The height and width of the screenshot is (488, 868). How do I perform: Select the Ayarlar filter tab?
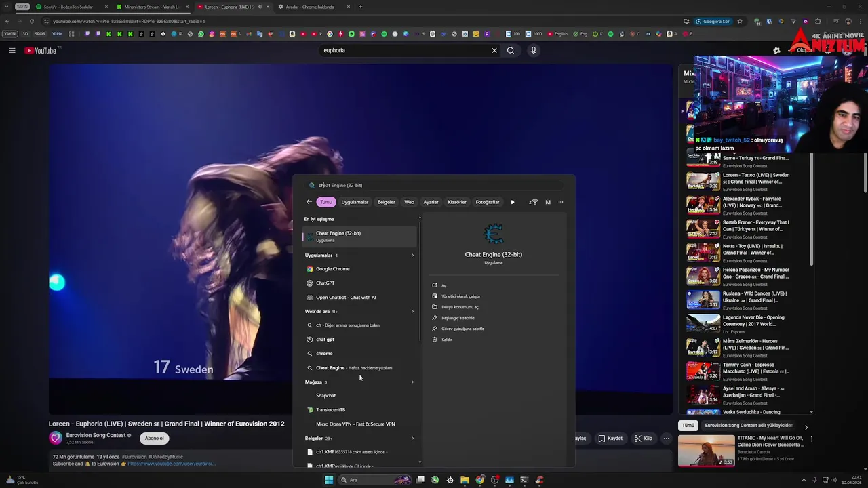[431, 202]
